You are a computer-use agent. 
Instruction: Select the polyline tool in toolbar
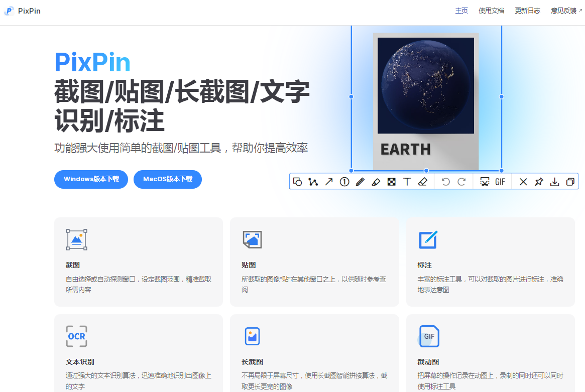pyautogui.click(x=313, y=182)
